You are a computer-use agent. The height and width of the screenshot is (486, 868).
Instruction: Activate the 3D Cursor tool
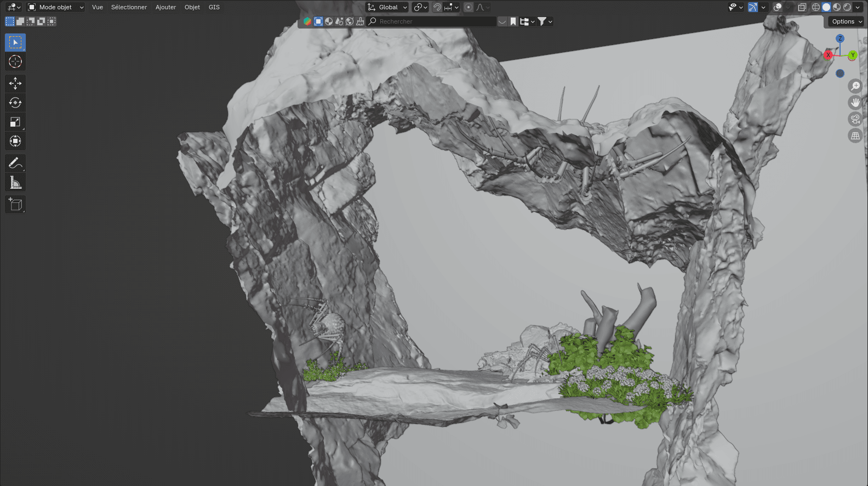15,61
